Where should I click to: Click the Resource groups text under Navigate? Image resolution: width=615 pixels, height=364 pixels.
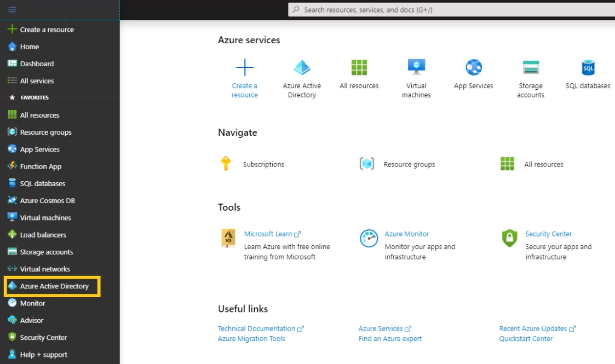point(410,164)
